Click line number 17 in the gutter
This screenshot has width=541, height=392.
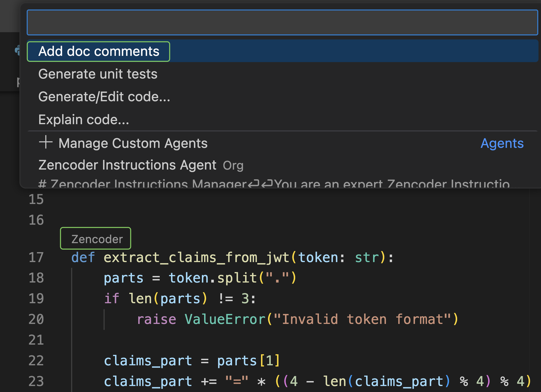(x=36, y=257)
